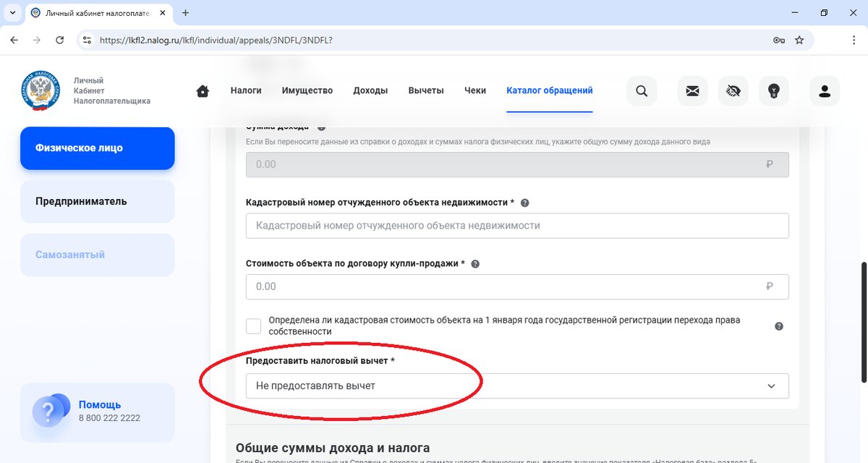Open the search magnifier icon
The width and height of the screenshot is (868, 463).
(x=641, y=90)
